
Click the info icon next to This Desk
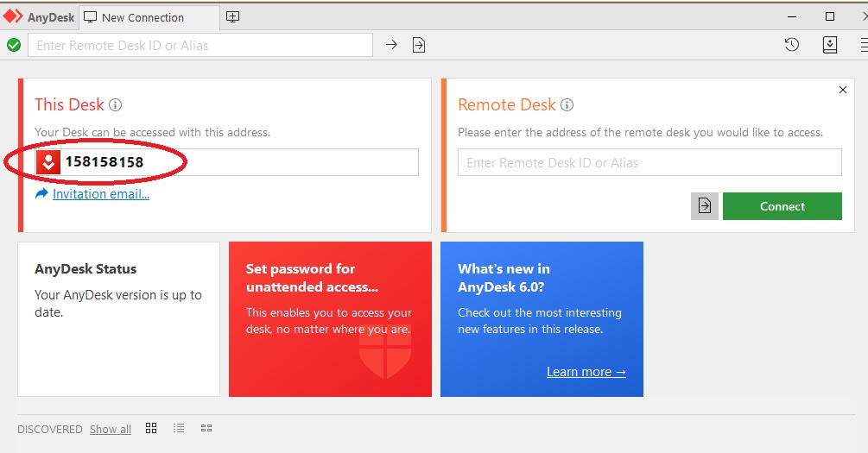116,105
